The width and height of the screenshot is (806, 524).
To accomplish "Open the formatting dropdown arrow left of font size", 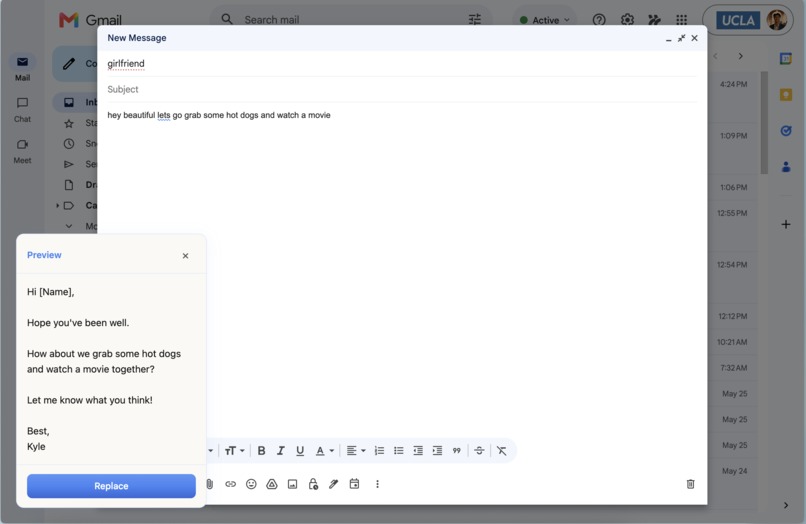I will click(210, 451).
